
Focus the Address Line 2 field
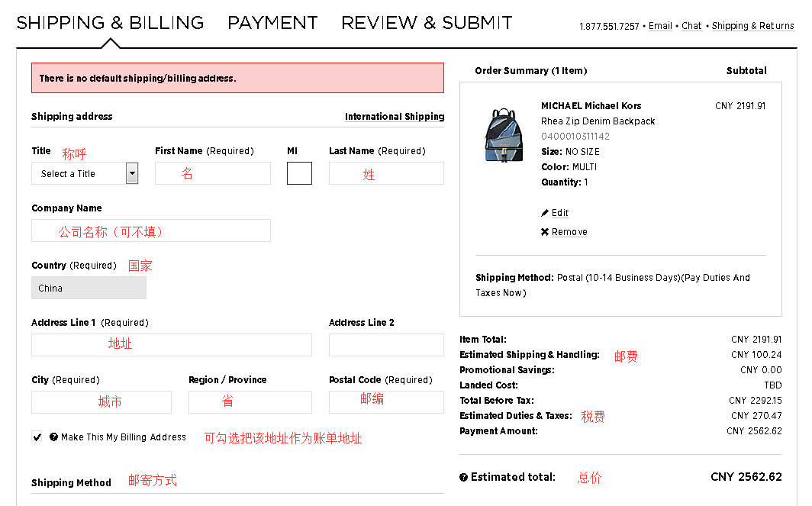386,345
